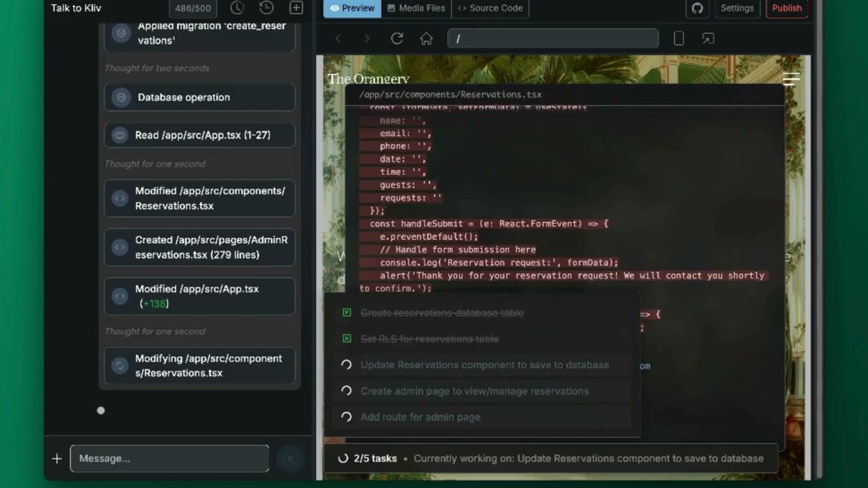The image size is (868, 488).
Task: Click the 'Update Reservations component to save' task
Action: click(485, 365)
